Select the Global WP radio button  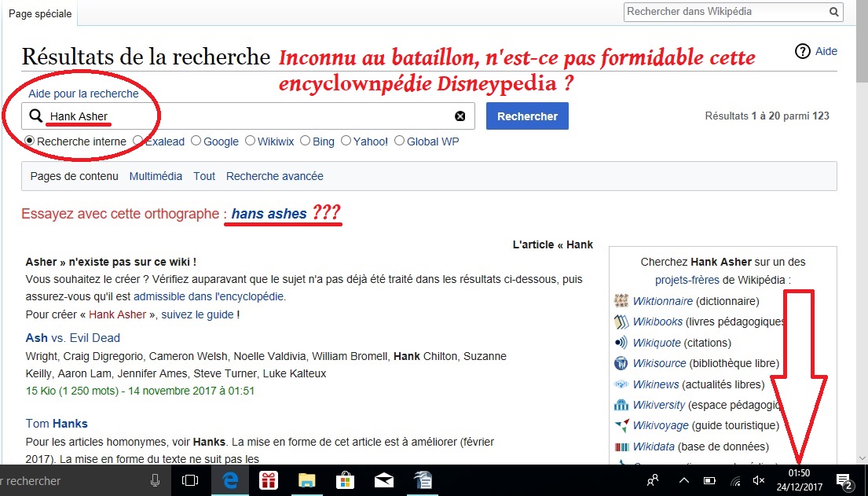tap(399, 141)
